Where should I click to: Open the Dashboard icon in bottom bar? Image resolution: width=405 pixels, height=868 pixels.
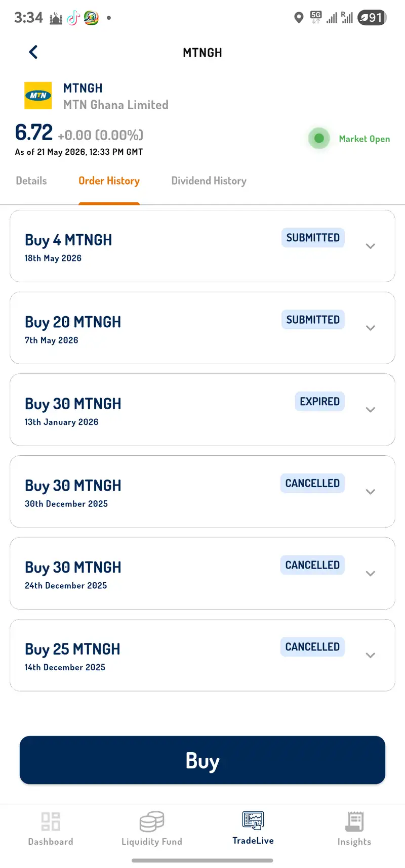(51, 821)
